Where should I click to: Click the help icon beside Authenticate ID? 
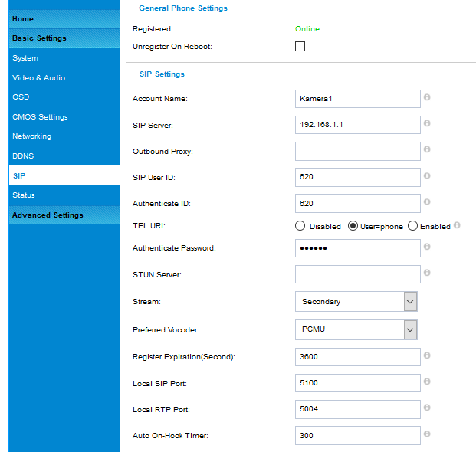(x=427, y=202)
